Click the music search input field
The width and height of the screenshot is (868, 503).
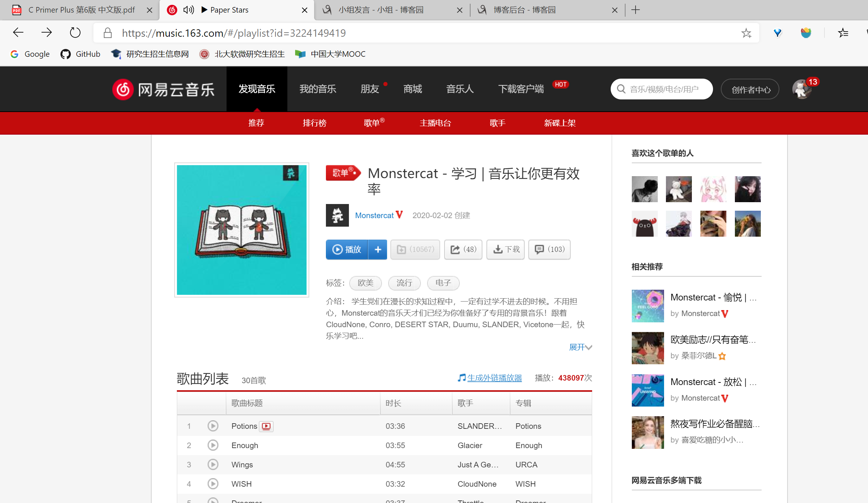666,89
